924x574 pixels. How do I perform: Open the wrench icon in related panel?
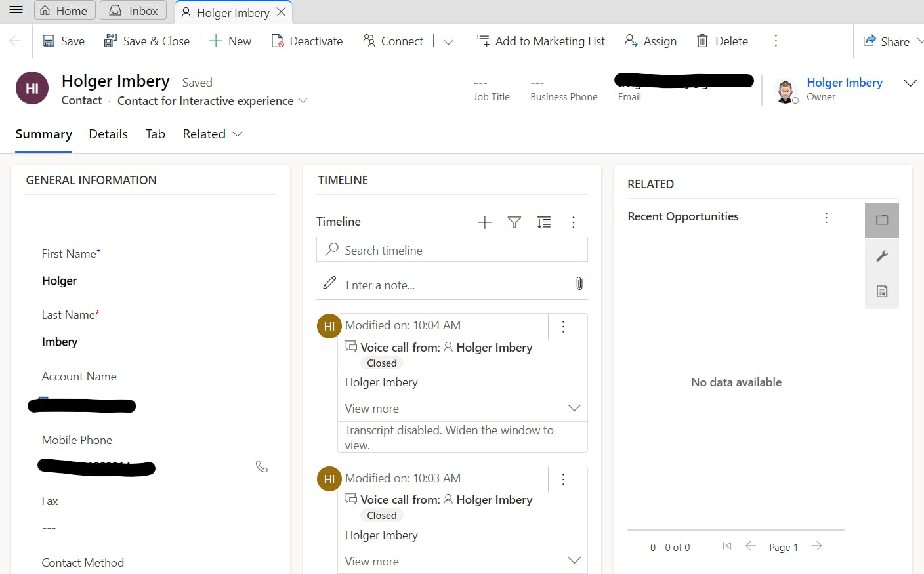click(x=882, y=256)
